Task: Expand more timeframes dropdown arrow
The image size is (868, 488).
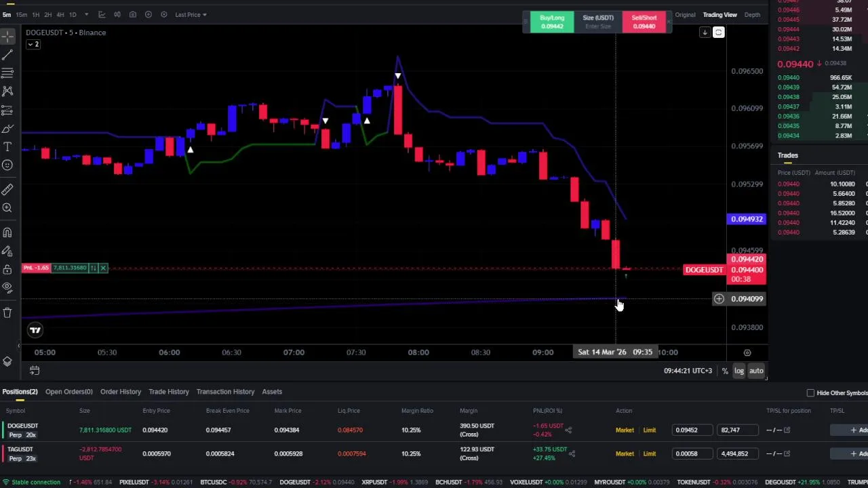Action: click(87, 14)
